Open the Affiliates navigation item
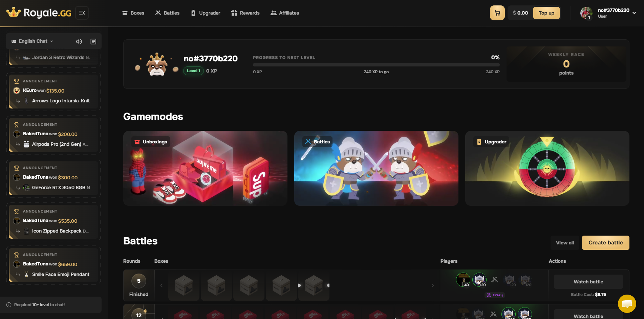Image resolution: width=644 pixels, height=319 pixels. pyautogui.click(x=285, y=13)
